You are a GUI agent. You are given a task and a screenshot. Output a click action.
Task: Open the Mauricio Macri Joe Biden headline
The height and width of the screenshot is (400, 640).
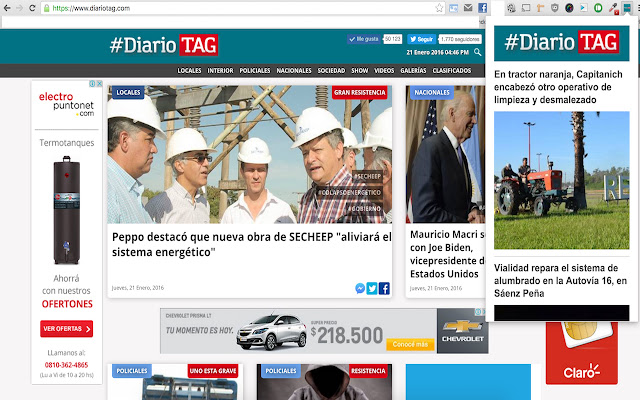(447, 254)
